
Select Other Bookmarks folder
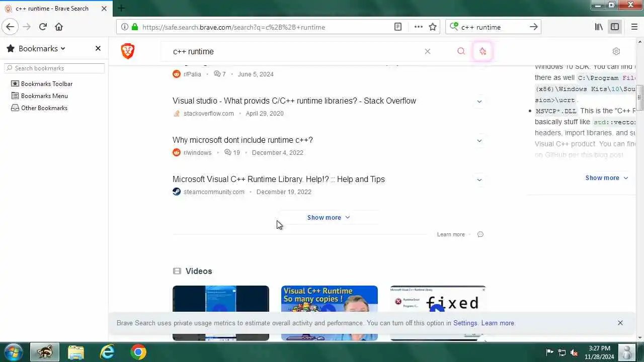(39, 108)
